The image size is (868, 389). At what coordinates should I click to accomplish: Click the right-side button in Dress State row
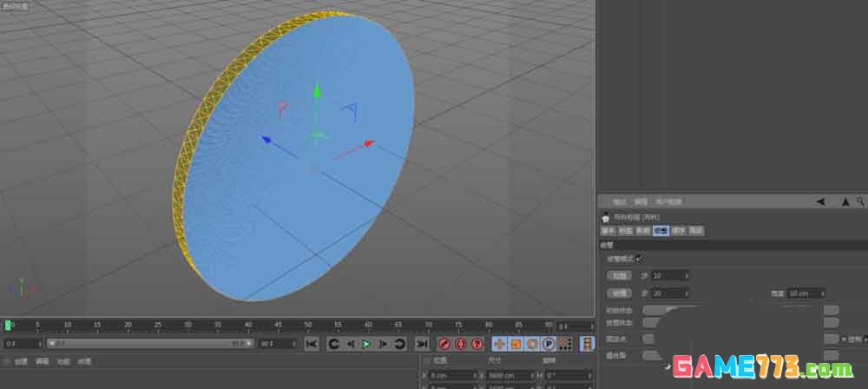pos(831,322)
